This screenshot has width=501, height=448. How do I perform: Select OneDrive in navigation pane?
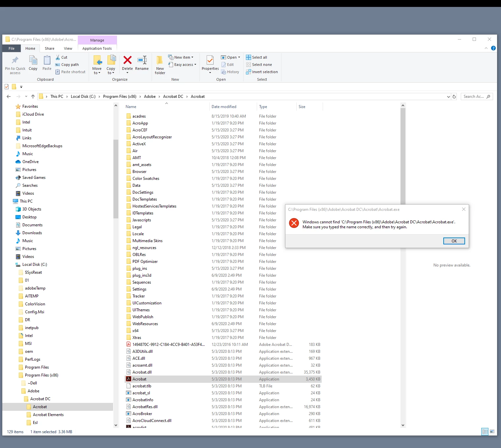[x=30, y=162]
